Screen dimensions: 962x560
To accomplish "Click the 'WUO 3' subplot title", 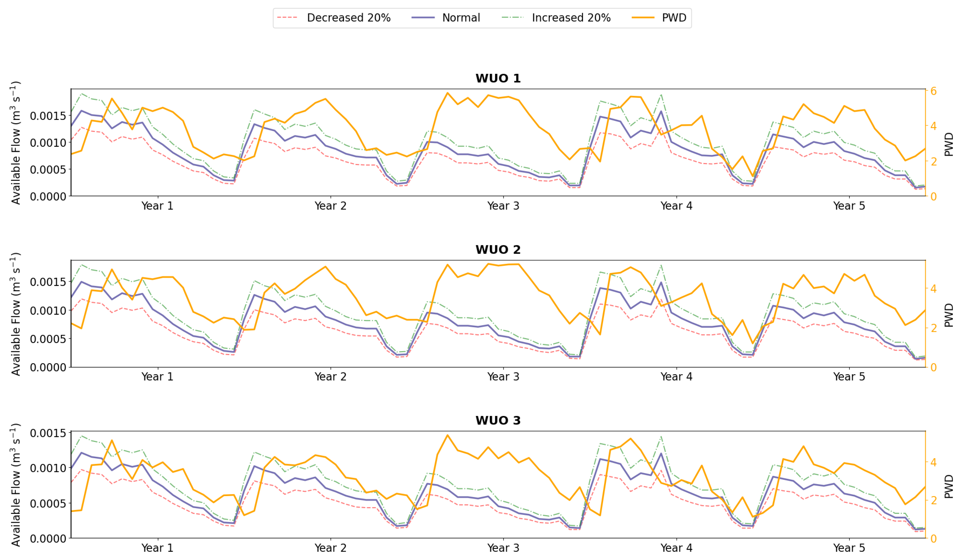I will (x=498, y=420).
